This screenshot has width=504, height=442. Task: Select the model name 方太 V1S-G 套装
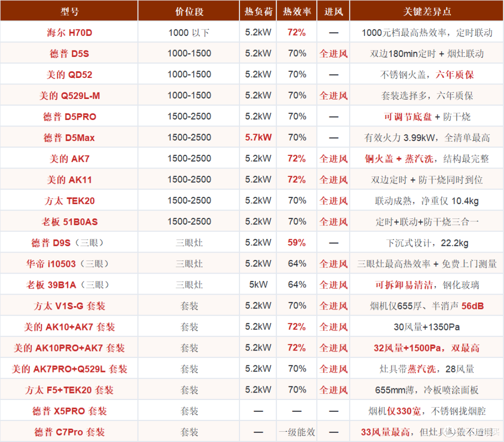[x=70, y=306]
